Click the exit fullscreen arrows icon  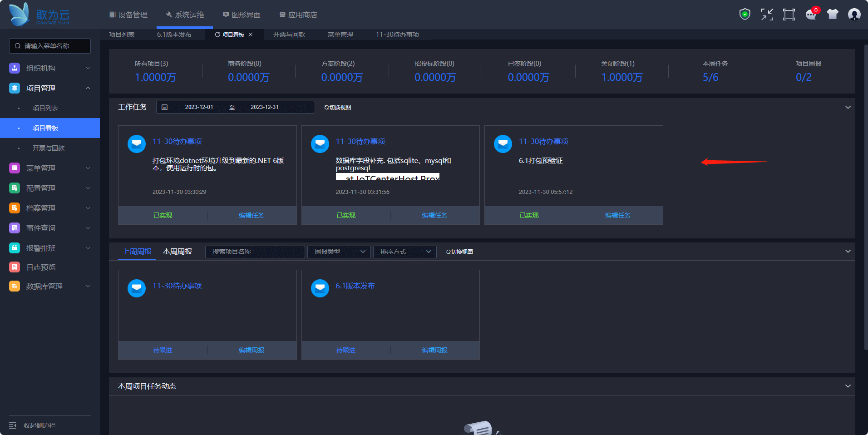point(767,15)
